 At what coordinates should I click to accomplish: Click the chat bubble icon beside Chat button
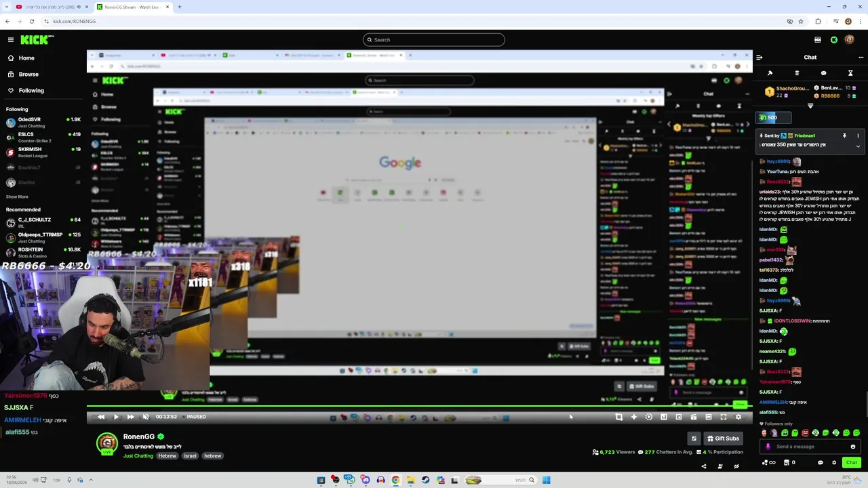point(820,463)
